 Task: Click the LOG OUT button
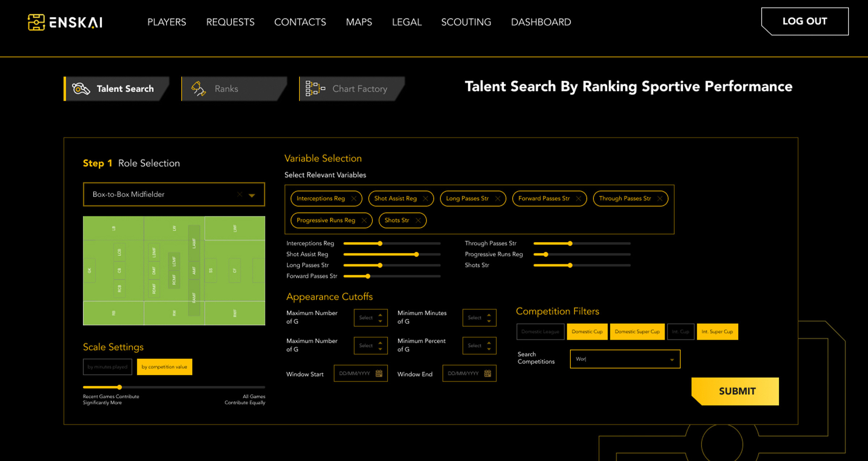click(804, 21)
